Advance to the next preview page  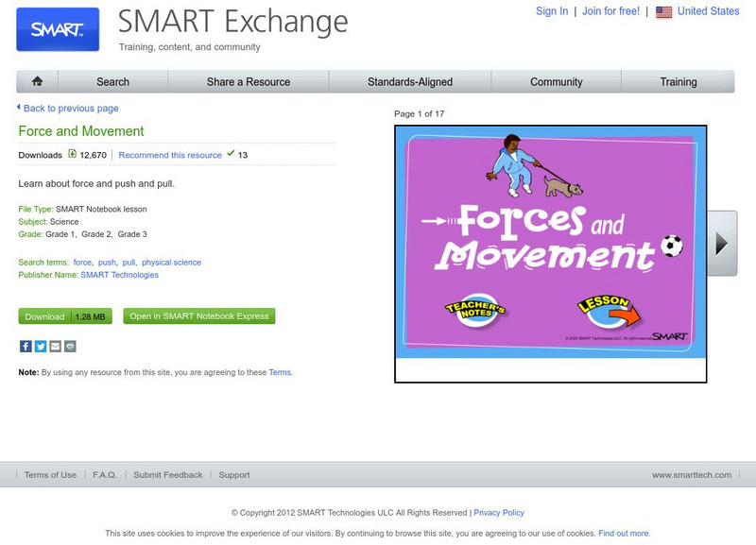point(724,241)
